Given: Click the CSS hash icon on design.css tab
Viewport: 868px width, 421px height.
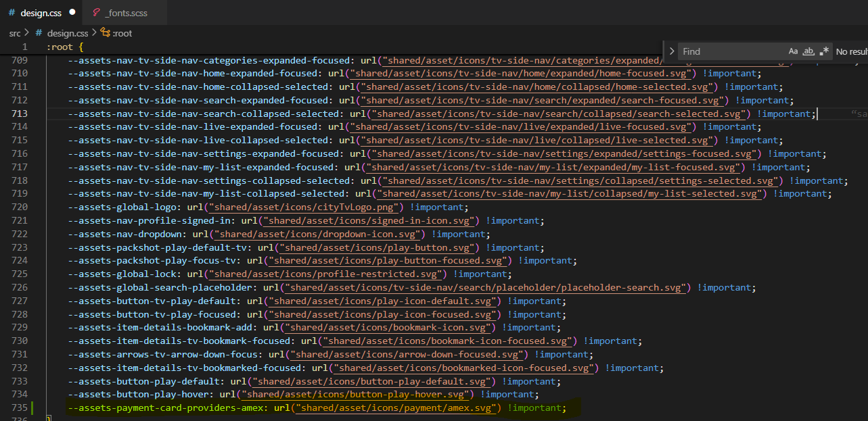Looking at the screenshot, I should [x=12, y=13].
